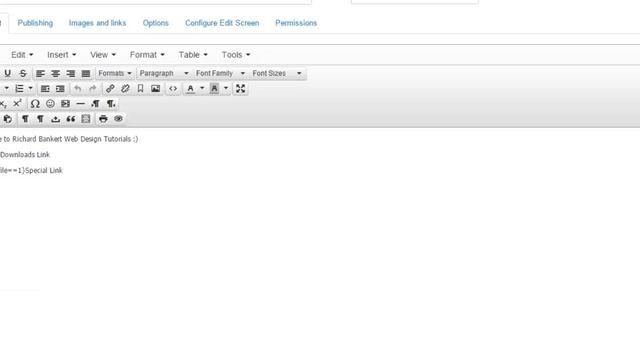Image resolution: width=640 pixels, height=360 pixels.
Task: Remove link with unlink icon
Action: pos(125,89)
